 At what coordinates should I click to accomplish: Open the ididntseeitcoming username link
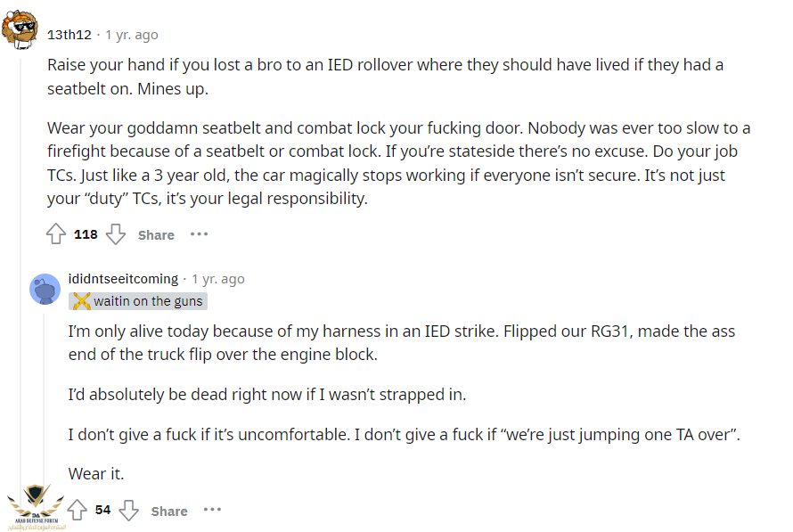[123, 279]
